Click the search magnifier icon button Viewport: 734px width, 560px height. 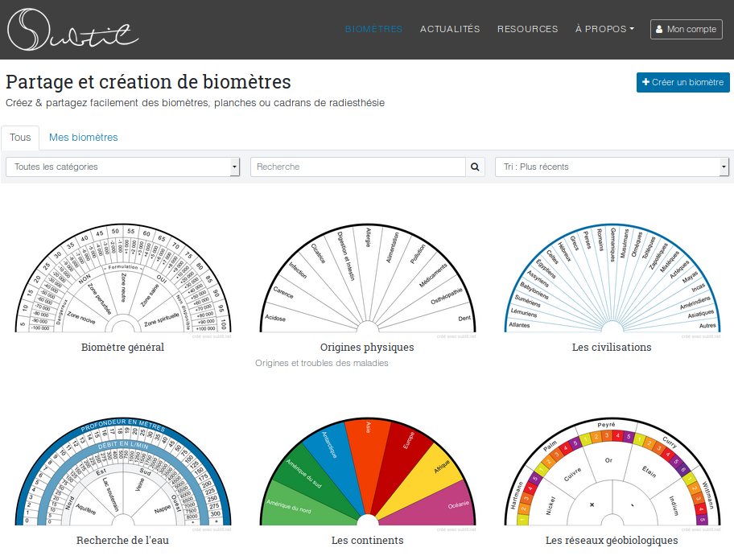tap(475, 167)
